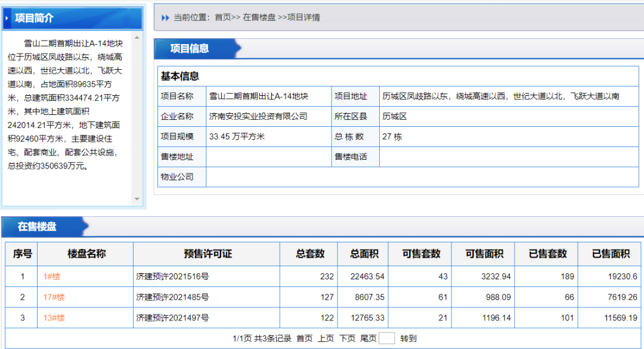Click the 物业公司 label cell
The image size is (644, 349).
coord(181,177)
